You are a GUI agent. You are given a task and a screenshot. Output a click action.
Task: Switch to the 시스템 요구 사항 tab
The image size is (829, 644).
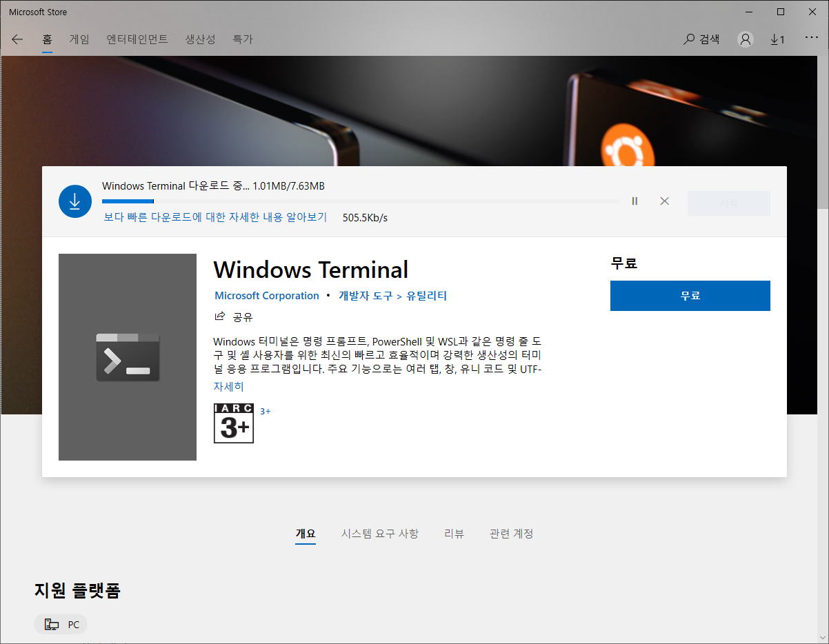380,534
